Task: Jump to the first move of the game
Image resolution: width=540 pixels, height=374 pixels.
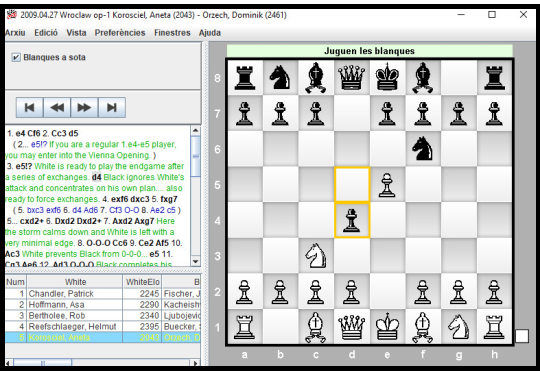Action: (x=30, y=108)
